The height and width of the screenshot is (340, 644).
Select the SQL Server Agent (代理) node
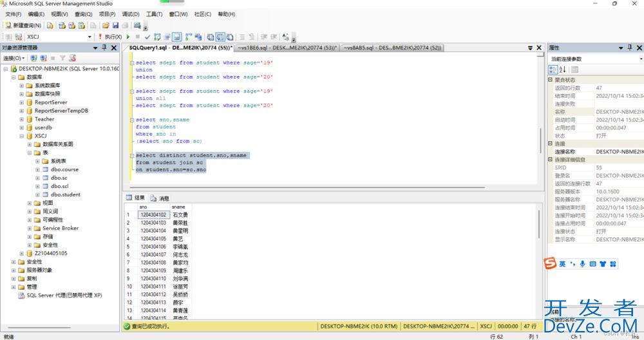64,295
